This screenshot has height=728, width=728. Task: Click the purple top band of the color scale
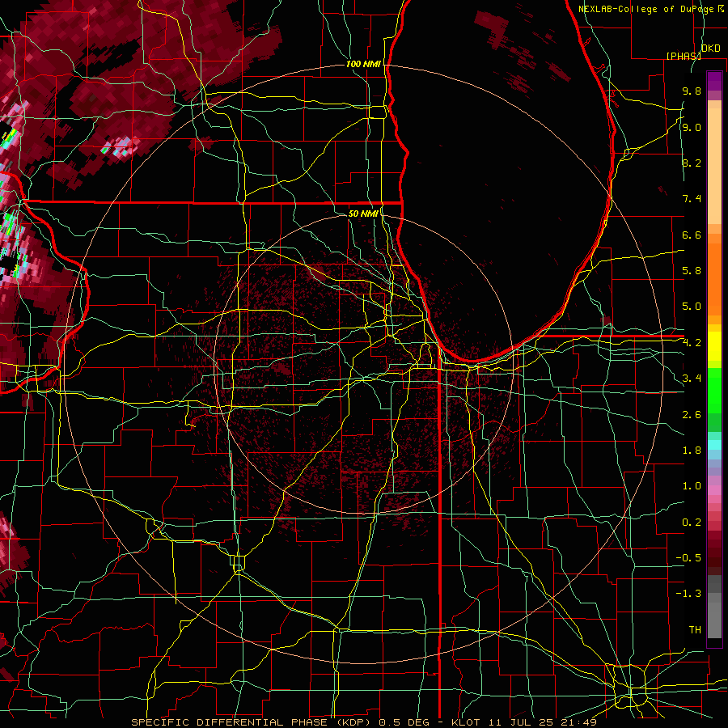click(714, 81)
